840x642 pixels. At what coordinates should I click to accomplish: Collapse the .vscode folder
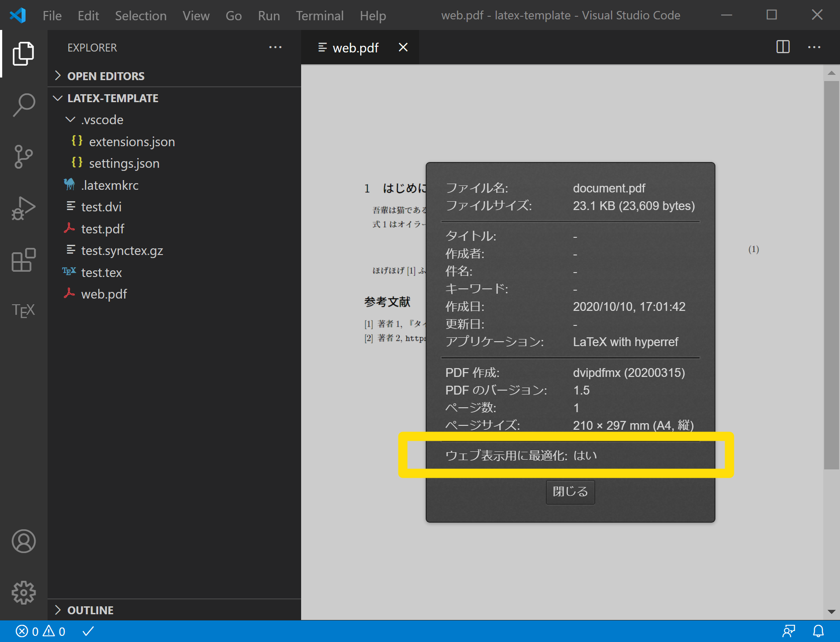(174, 120)
